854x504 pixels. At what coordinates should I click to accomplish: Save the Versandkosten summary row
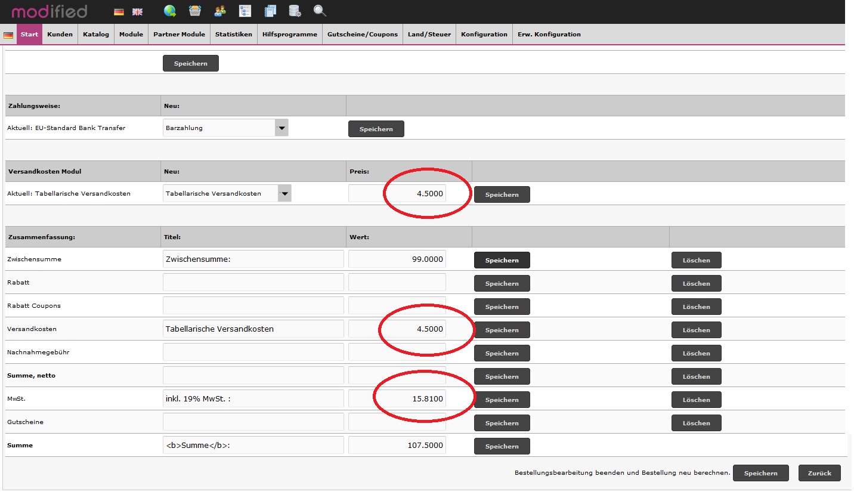coord(502,330)
